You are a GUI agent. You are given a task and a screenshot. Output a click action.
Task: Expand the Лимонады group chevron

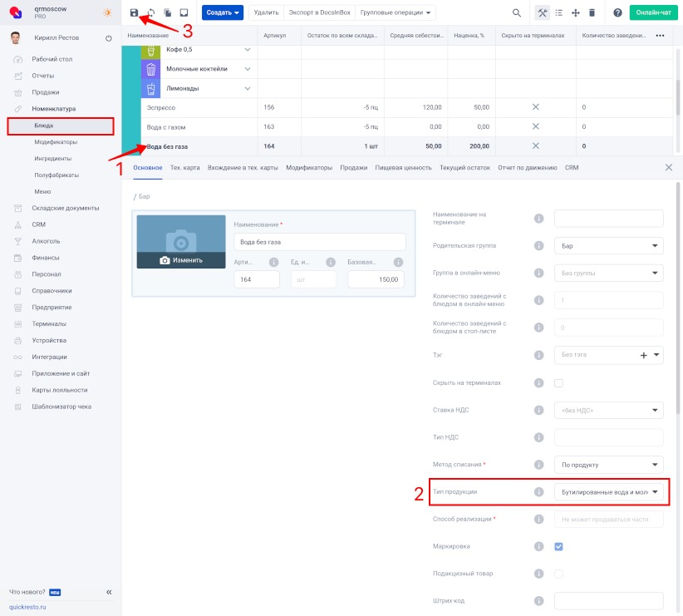248,88
